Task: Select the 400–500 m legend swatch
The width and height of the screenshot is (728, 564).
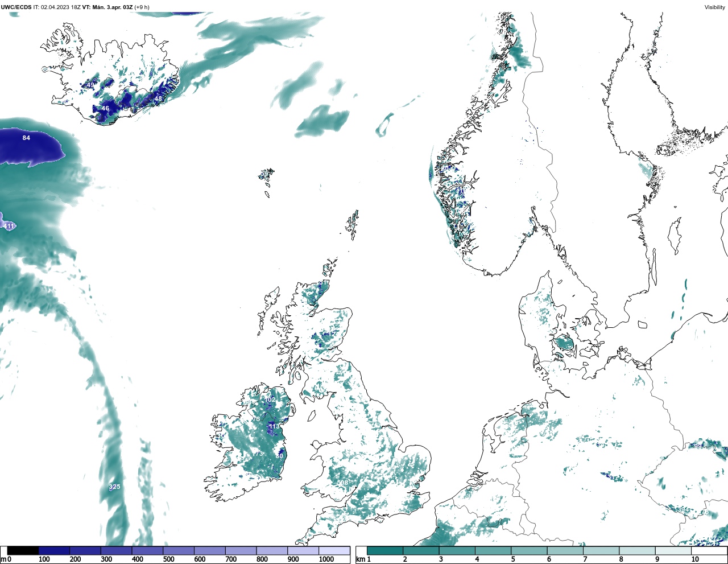Action: [x=147, y=550]
